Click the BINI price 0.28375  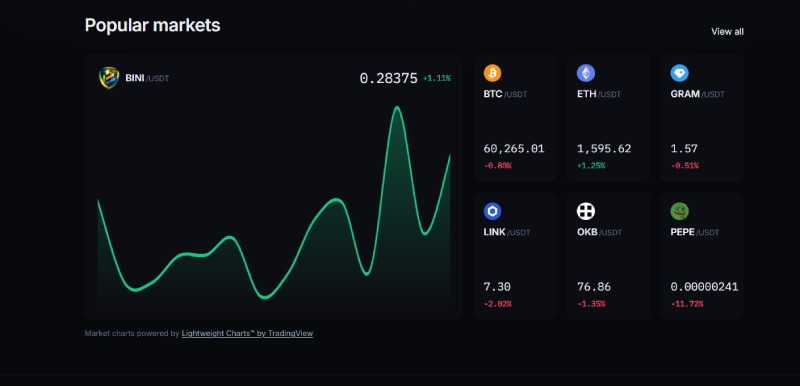(x=388, y=79)
